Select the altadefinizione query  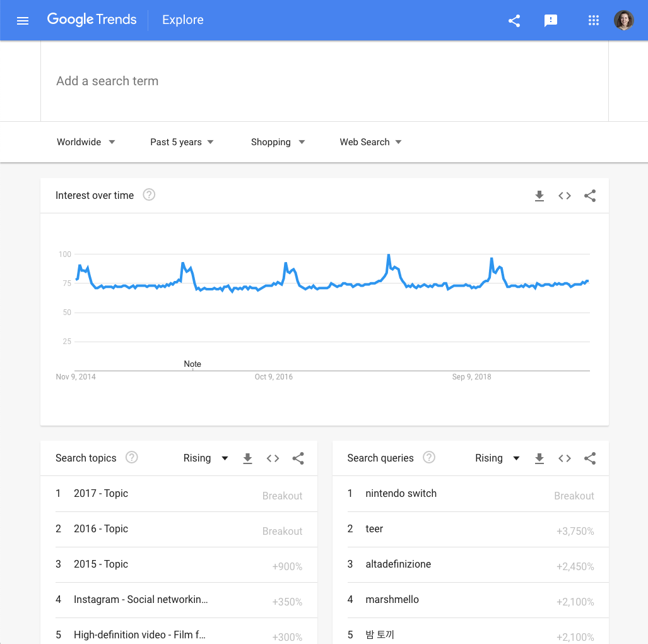(471, 564)
